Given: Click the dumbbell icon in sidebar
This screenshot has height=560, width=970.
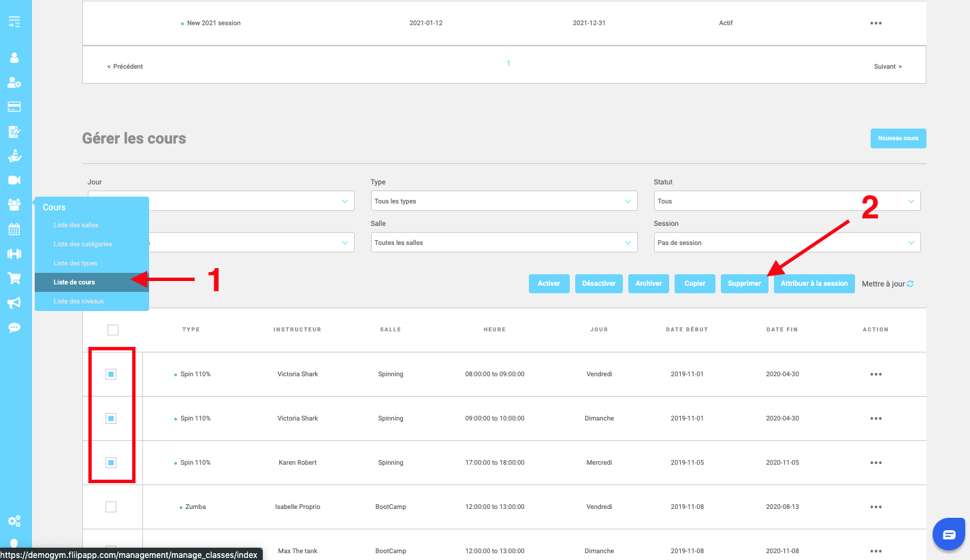Looking at the screenshot, I should click(14, 254).
